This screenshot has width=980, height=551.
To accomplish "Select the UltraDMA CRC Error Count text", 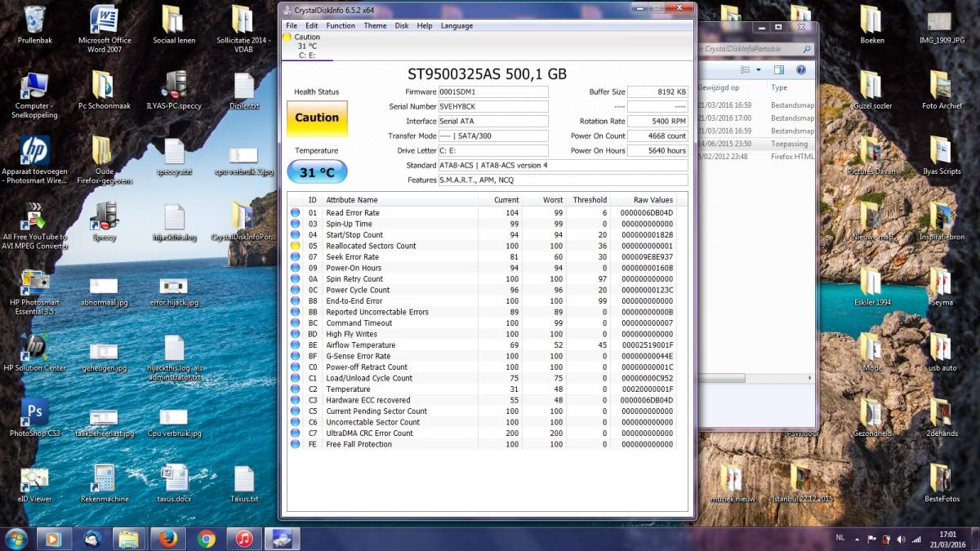I will coord(369,433).
